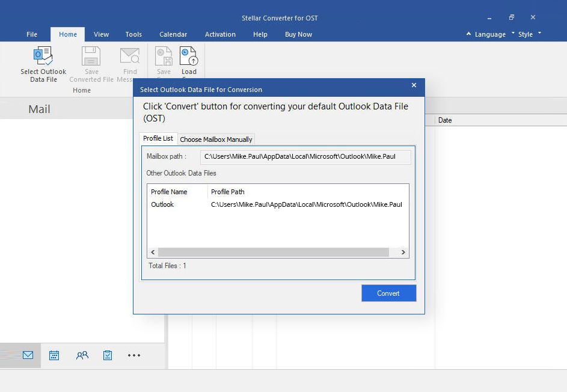Select the Profile List tab
Image resolution: width=567 pixels, height=392 pixels.
coord(158,139)
